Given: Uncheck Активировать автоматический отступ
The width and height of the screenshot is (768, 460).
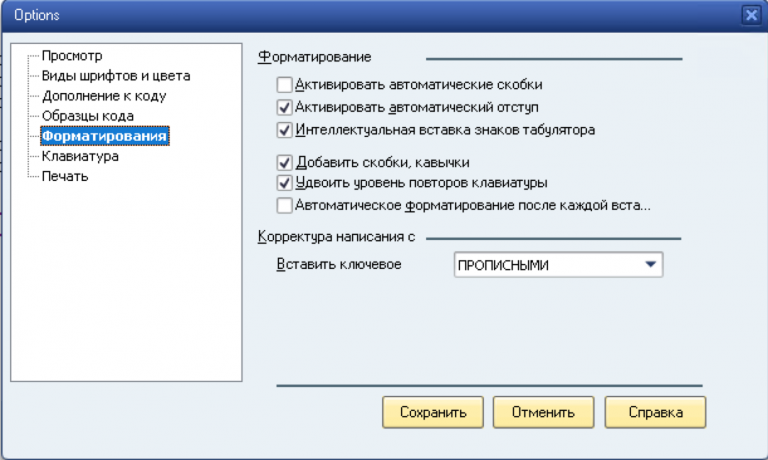Looking at the screenshot, I should coord(285,107).
